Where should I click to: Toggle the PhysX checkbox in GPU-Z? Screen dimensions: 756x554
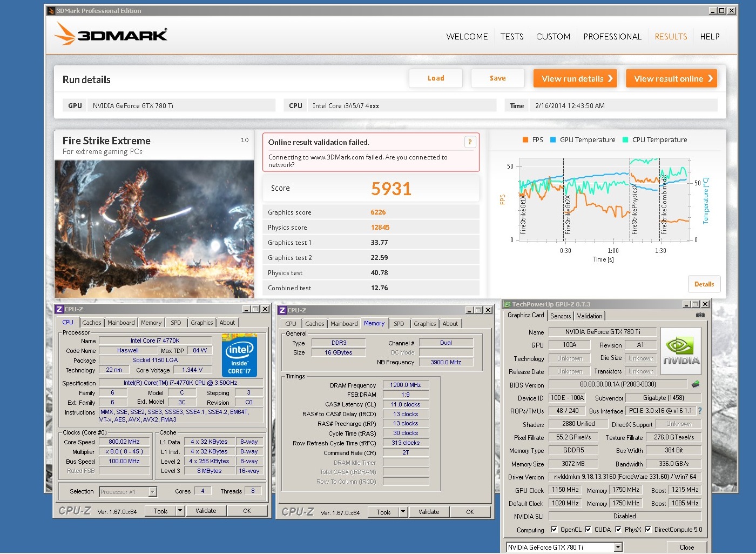coord(618,530)
